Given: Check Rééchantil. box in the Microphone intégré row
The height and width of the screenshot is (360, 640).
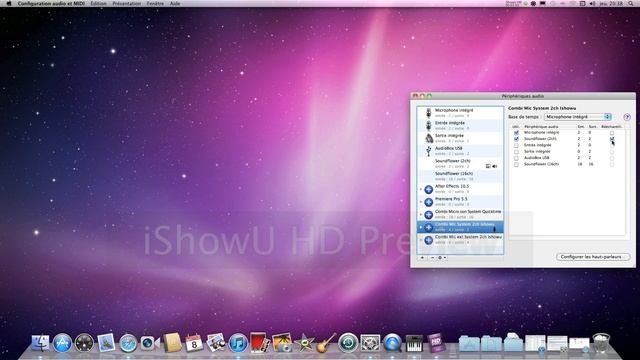Looking at the screenshot, I should pos(611,133).
